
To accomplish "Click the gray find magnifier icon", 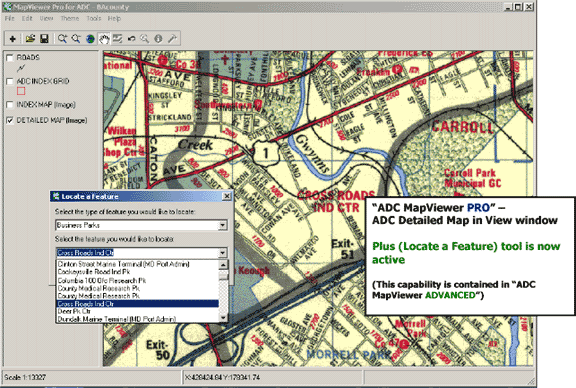I will click(x=145, y=38).
